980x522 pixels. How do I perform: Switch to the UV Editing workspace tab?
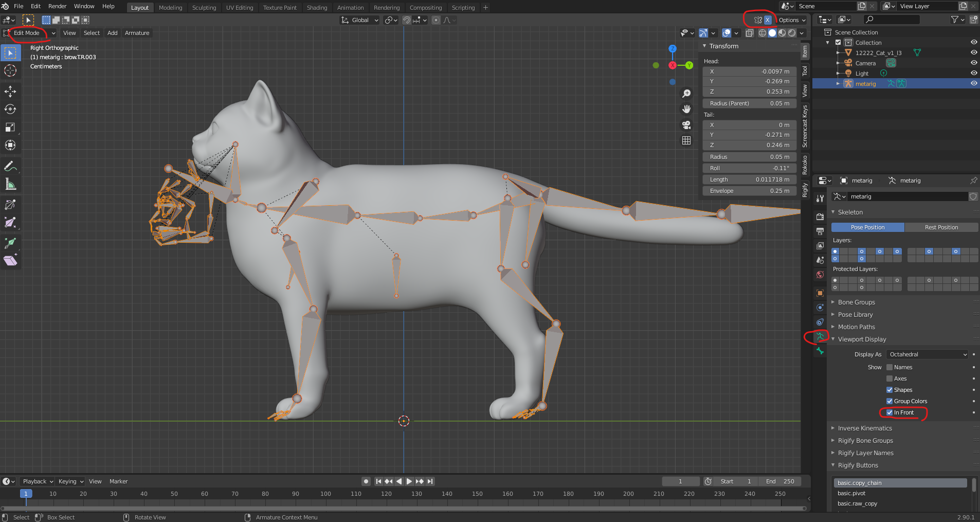click(x=240, y=8)
